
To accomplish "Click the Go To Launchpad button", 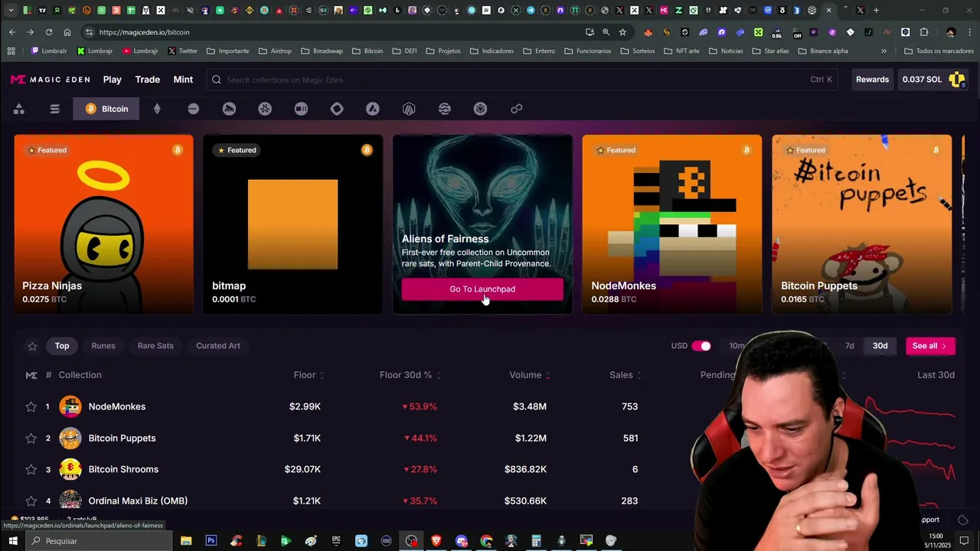I will pos(482,289).
